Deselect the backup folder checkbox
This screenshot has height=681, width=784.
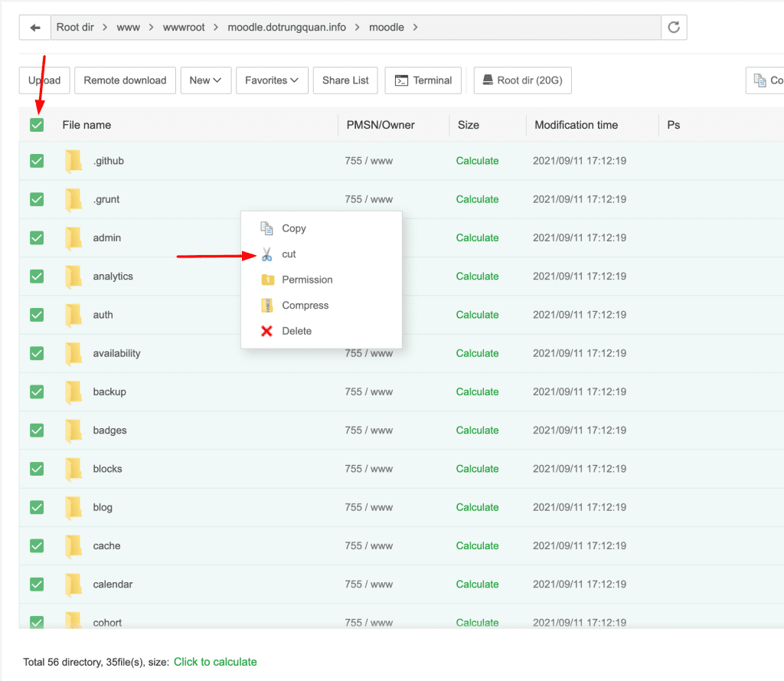tap(37, 392)
